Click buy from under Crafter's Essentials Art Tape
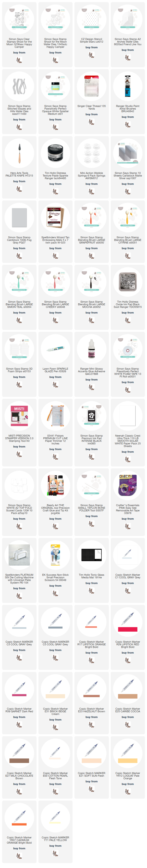The width and height of the screenshot is (147, 868). pyautogui.click(x=127, y=519)
